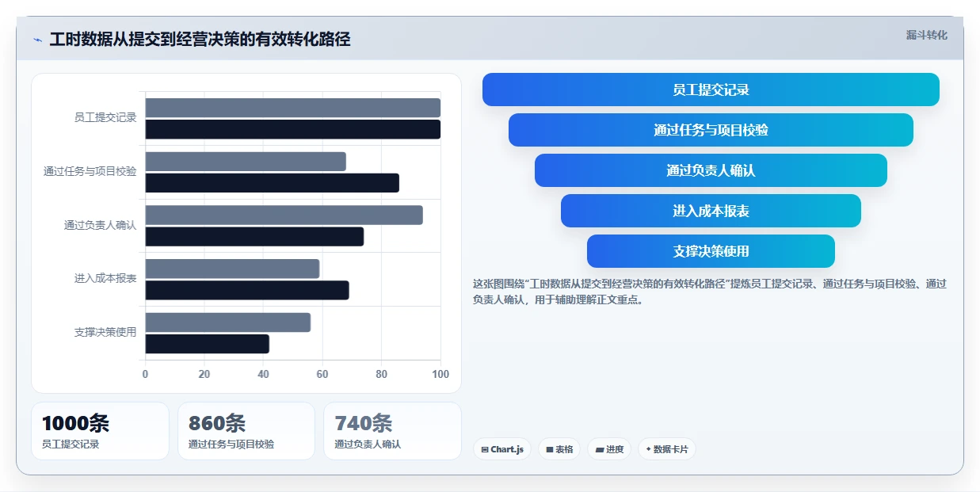
Task: Click the description paragraph under the funnel
Action: (709, 292)
